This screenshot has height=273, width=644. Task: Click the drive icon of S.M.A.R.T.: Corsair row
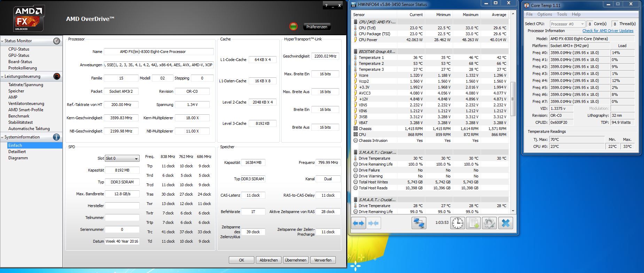click(x=356, y=152)
